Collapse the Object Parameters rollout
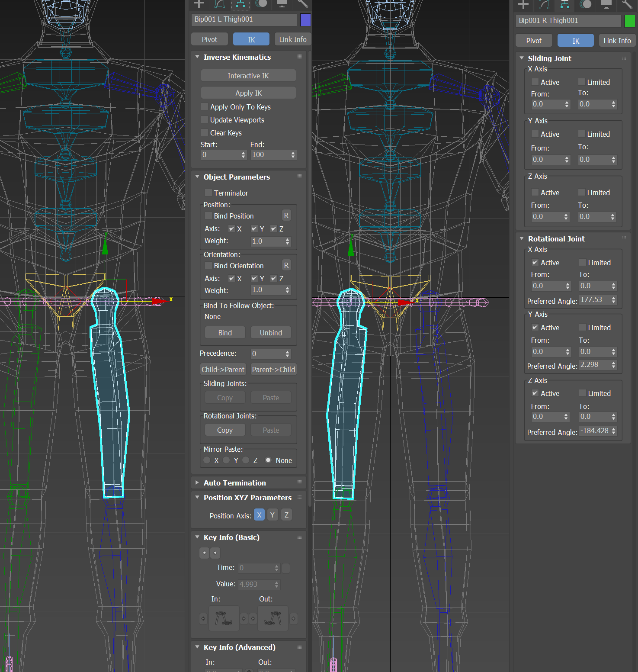This screenshot has width=638, height=672. (x=197, y=177)
